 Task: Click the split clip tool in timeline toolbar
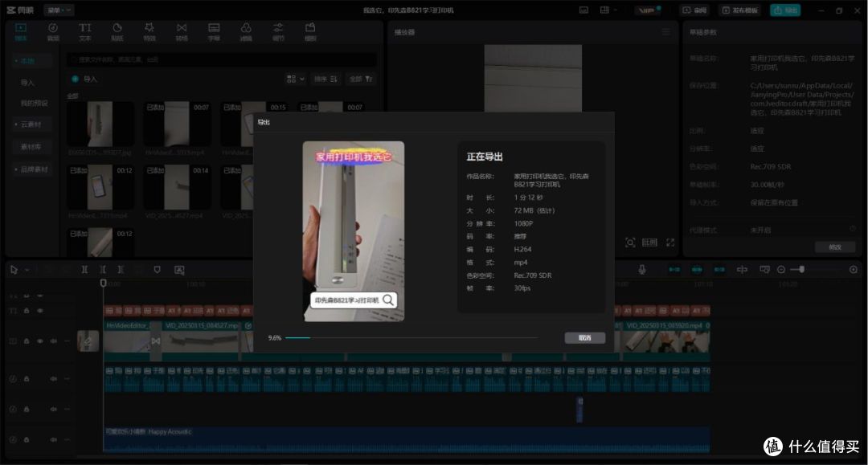pyautogui.click(x=84, y=270)
